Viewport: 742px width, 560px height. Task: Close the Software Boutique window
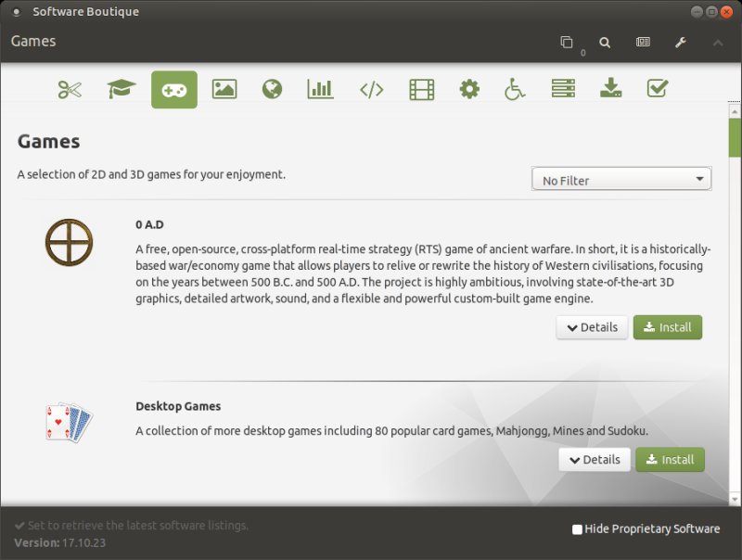tap(726, 12)
